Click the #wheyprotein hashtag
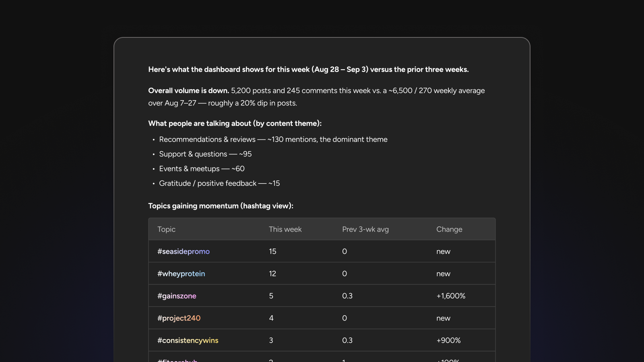Image resolution: width=644 pixels, height=362 pixels. (181, 274)
